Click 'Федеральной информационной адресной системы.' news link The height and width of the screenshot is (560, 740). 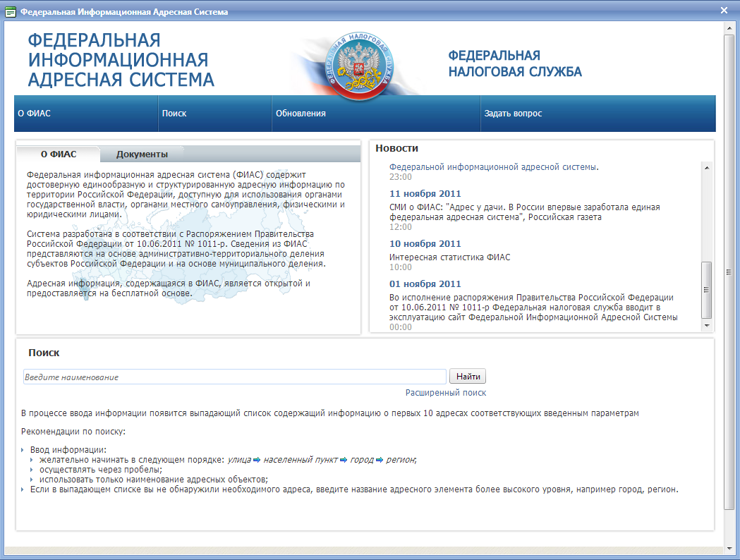(494, 167)
